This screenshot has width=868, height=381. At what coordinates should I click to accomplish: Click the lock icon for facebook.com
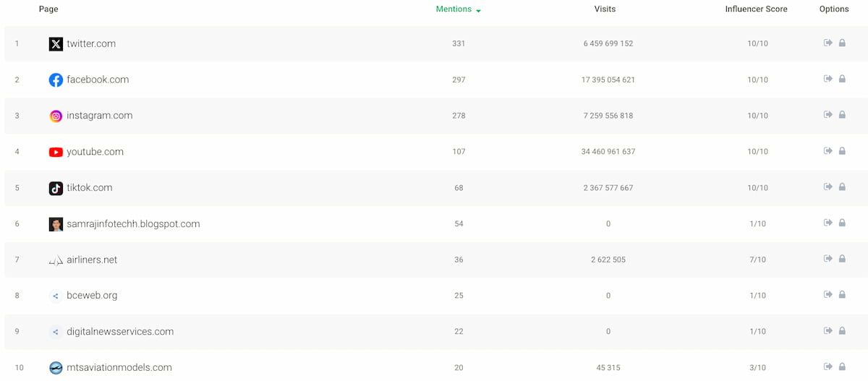[x=842, y=79]
